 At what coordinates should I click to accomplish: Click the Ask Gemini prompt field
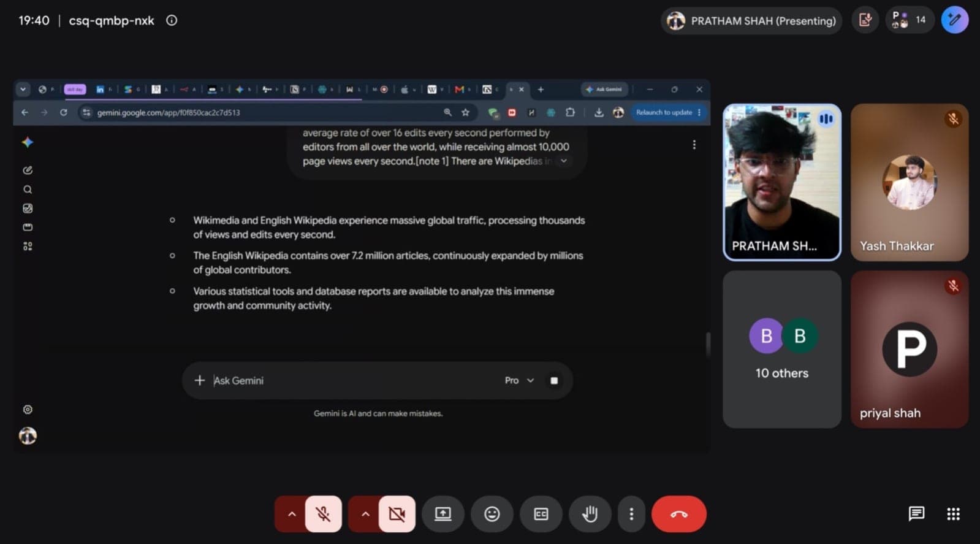click(354, 380)
